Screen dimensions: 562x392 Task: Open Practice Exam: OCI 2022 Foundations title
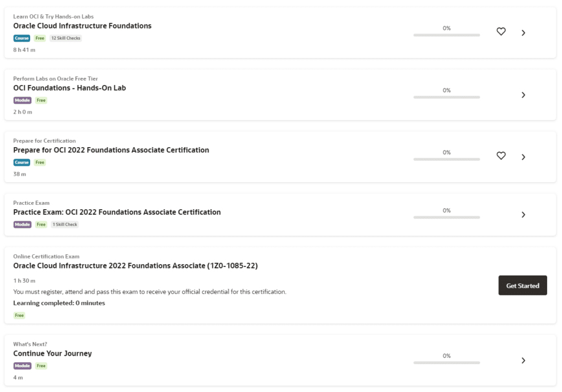coord(117,212)
